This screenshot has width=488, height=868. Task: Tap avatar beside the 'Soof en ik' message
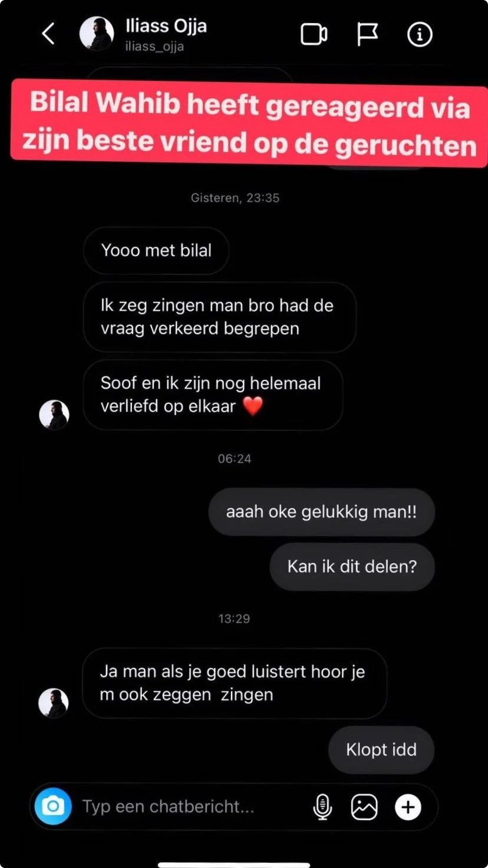[x=54, y=415]
